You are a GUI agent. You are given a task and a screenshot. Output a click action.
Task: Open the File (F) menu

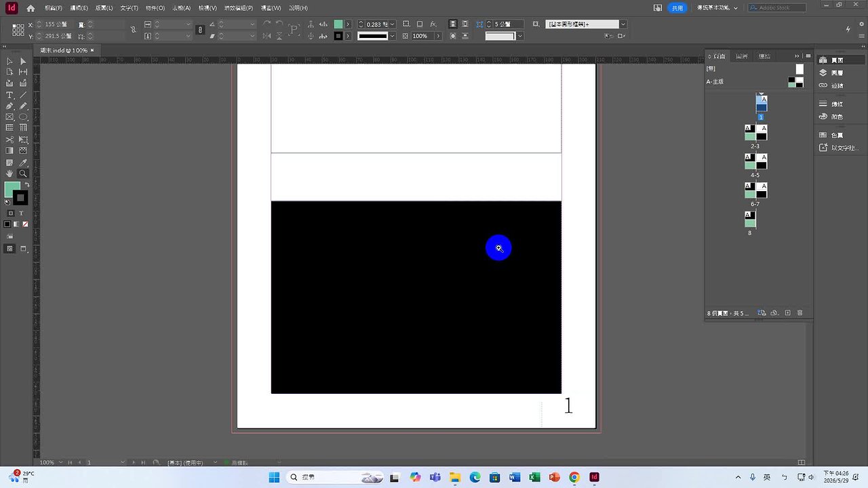54,8
